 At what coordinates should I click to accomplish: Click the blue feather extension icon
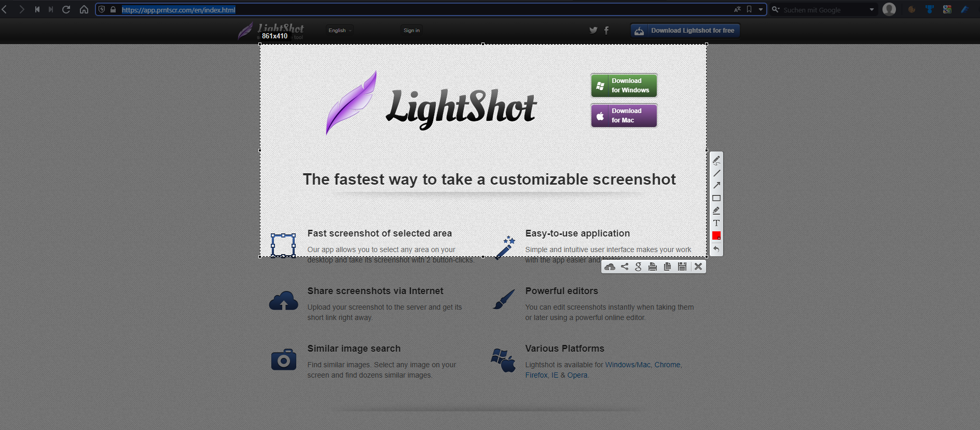point(965,9)
